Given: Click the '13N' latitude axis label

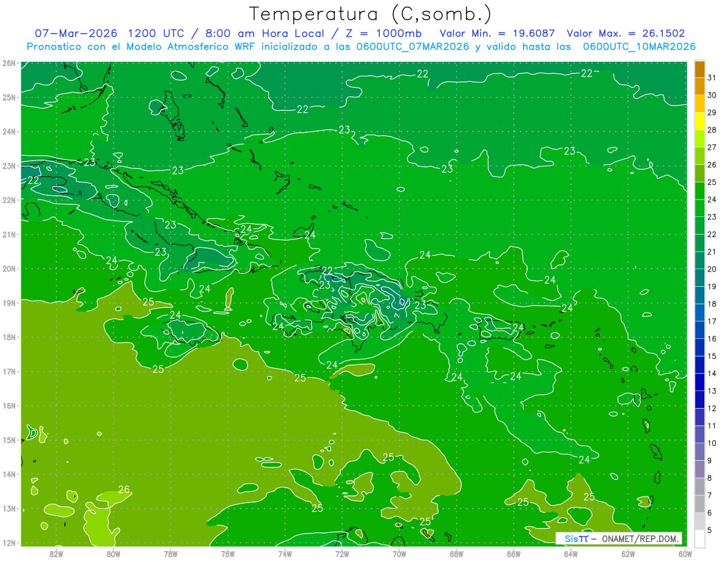Looking at the screenshot, I should point(8,509).
